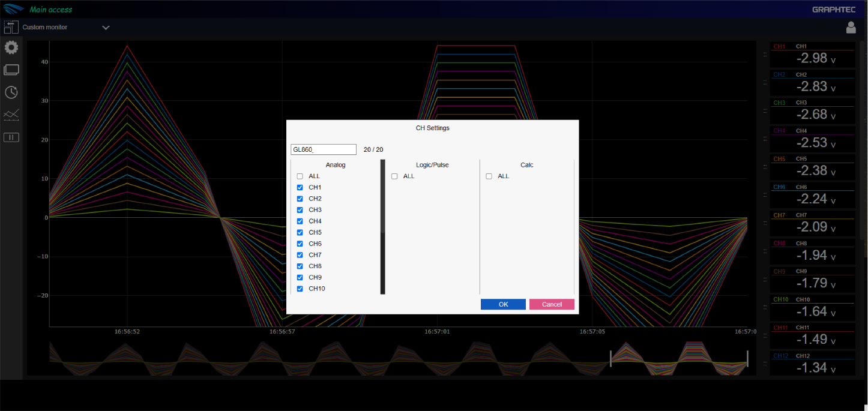Uncheck the CH10 checkbox
The image size is (868, 411).
(300, 289)
